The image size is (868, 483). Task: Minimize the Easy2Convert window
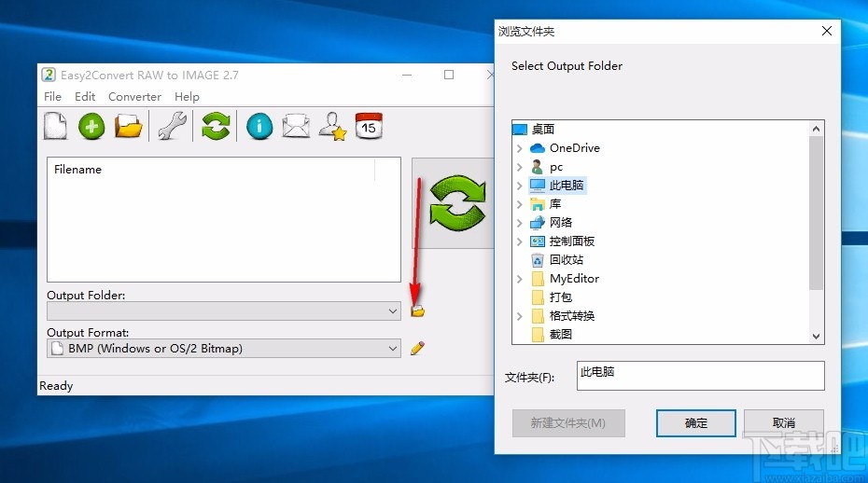pos(407,75)
